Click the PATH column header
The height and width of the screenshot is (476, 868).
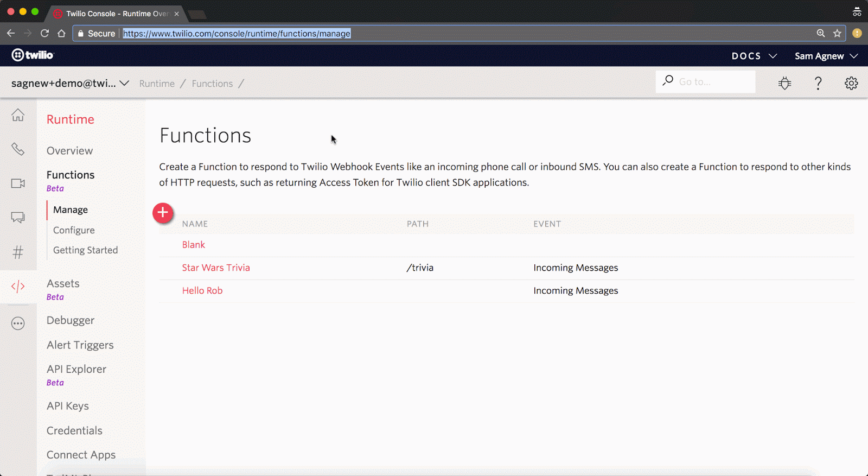pos(418,224)
